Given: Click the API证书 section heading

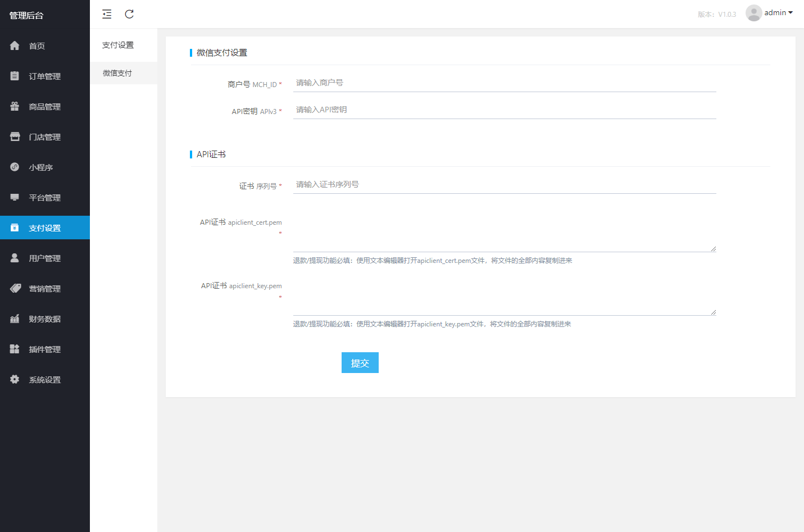Looking at the screenshot, I should click(211, 154).
